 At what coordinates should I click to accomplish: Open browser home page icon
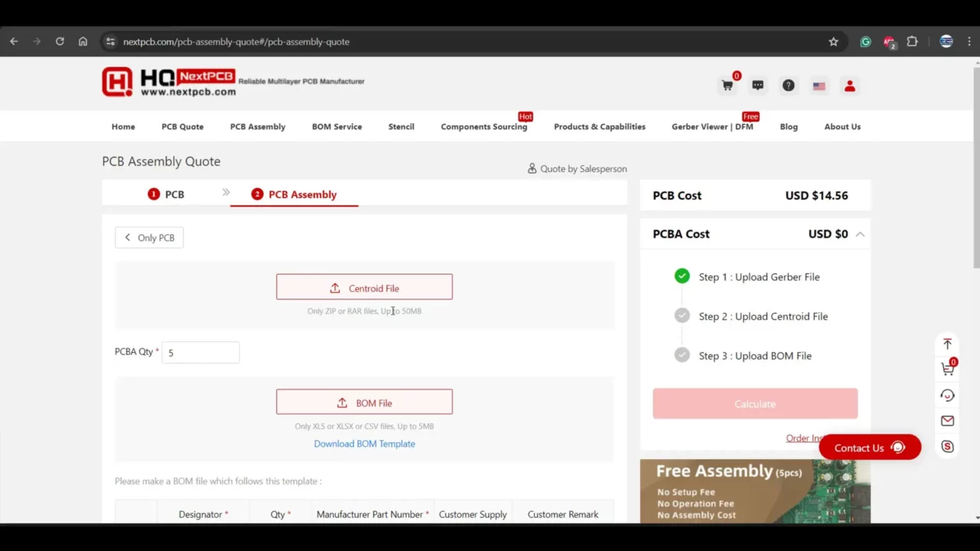point(83,41)
